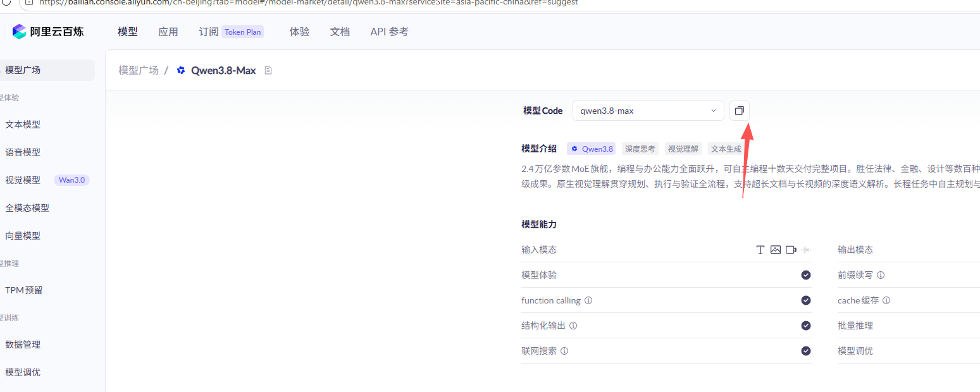Open the info tooltip for function calling
This screenshot has width=980, height=392.
(x=588, y=300)
